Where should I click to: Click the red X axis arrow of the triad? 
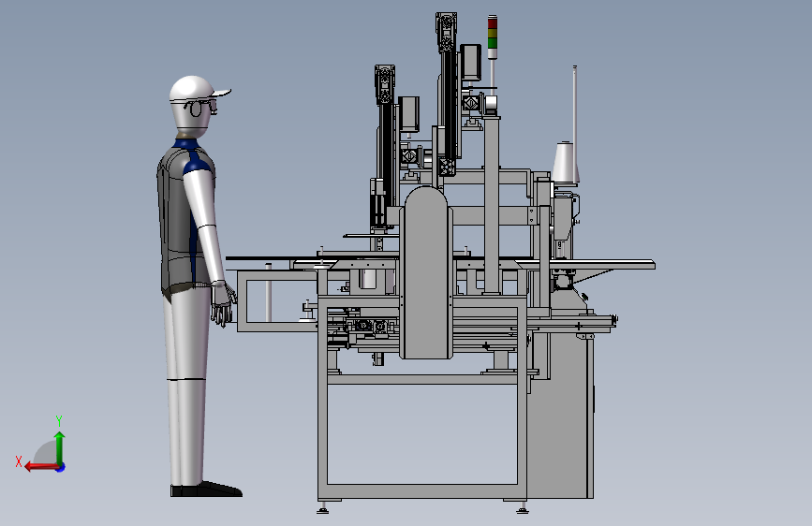click(x=41, y=467)
